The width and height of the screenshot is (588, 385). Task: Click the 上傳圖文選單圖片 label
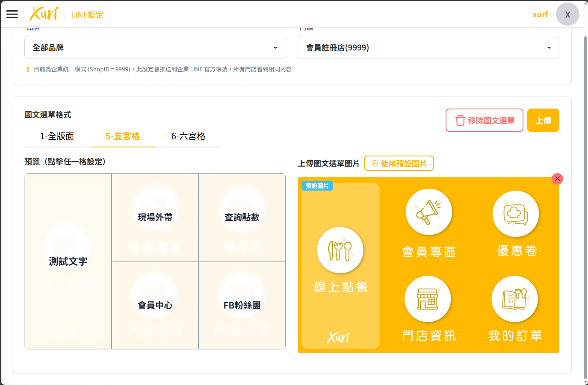(x=328, y=164)
